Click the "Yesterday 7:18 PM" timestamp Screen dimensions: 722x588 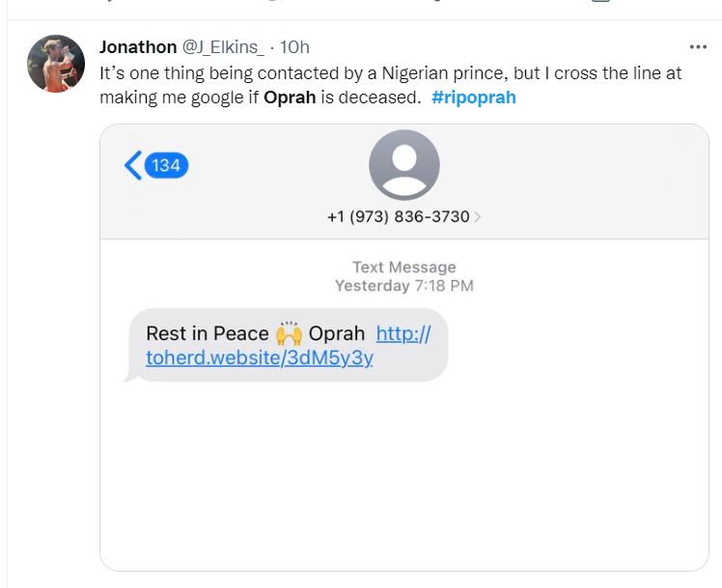pyautogui.click(x=403, y=286)
